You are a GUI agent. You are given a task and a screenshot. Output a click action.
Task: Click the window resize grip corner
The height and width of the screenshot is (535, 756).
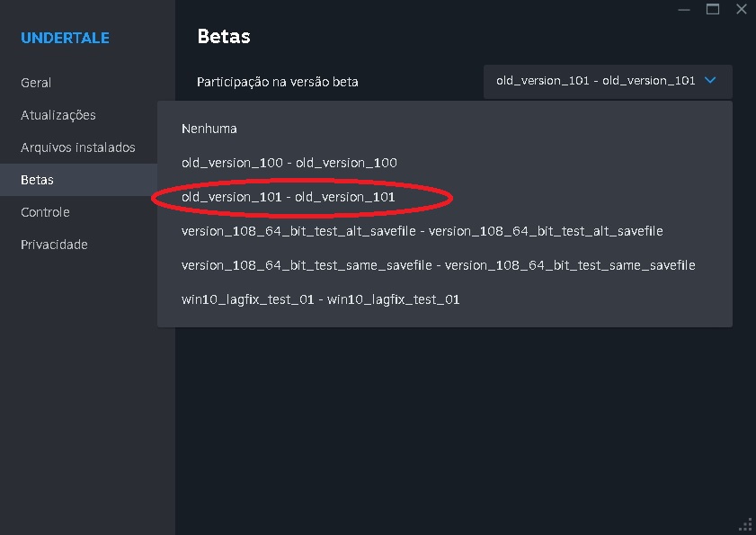point(745,525)
